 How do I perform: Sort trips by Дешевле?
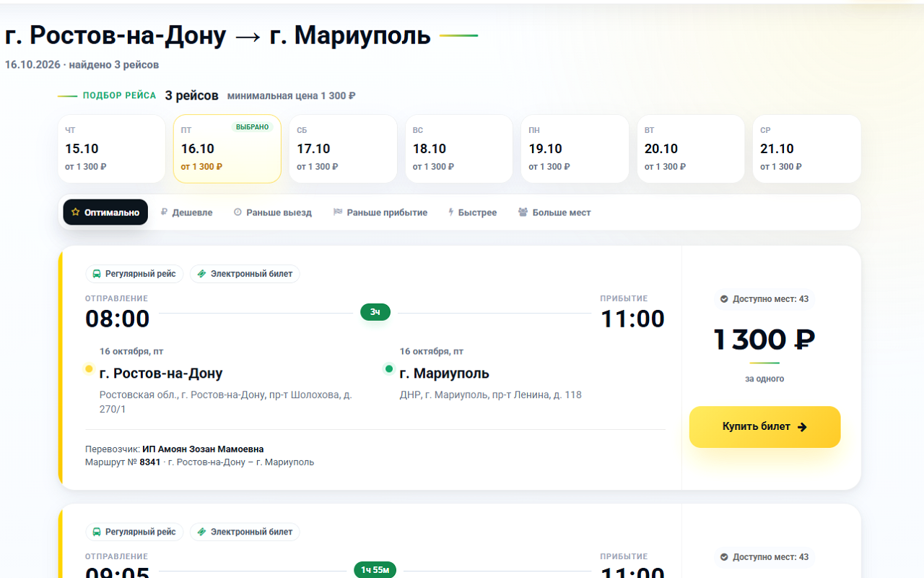click(x=187, y=212)
